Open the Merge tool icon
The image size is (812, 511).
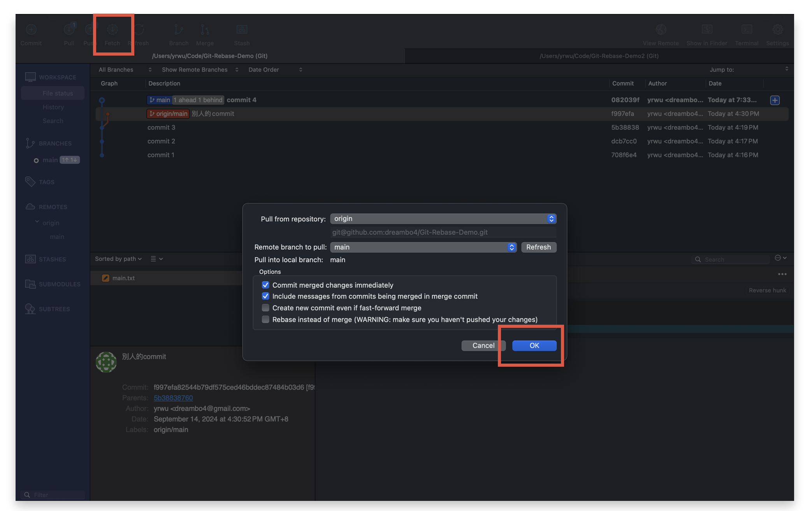coord(205,30)
